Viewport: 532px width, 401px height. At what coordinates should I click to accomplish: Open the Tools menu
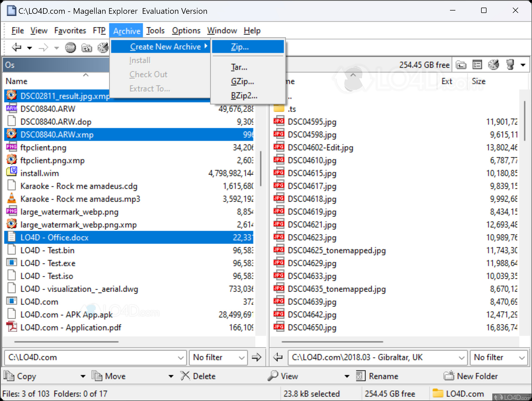(155, 30)
